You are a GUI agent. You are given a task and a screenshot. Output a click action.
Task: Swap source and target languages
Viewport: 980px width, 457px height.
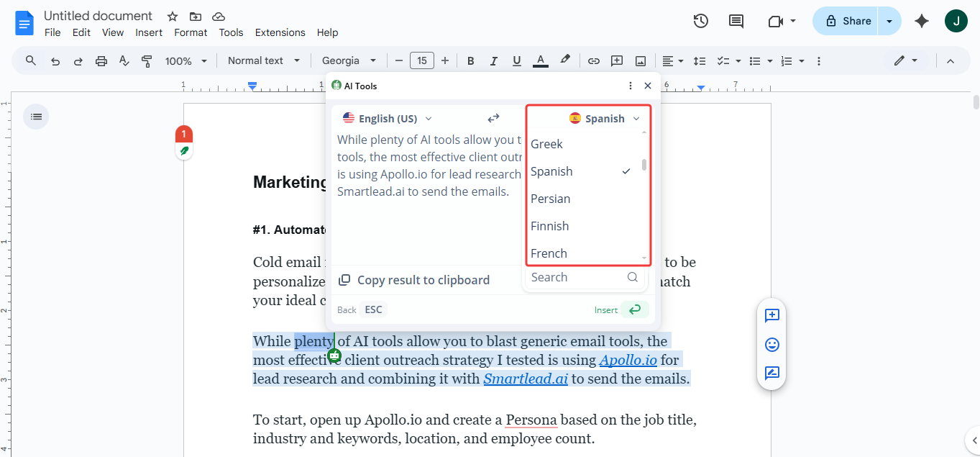(493, 118)
